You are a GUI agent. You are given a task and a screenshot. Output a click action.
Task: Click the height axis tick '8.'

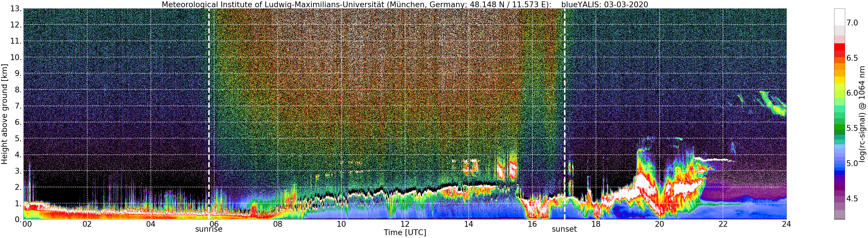pos(18,90)
